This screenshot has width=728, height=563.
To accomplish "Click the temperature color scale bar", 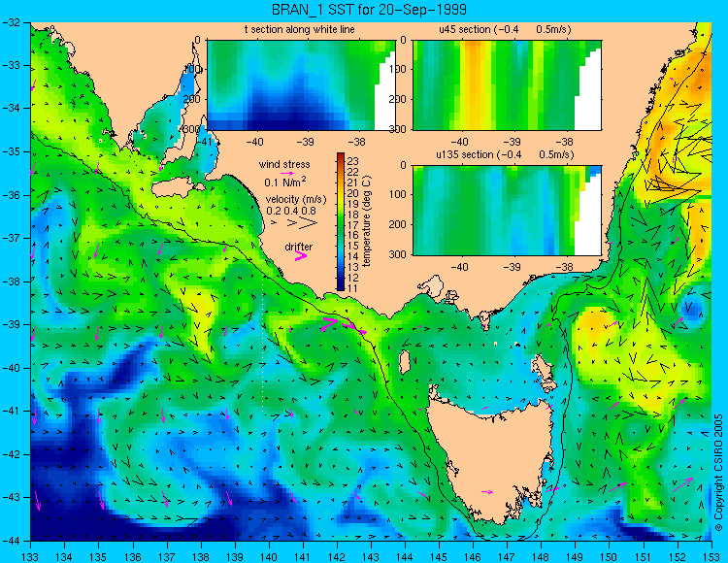I will point(341,222).
